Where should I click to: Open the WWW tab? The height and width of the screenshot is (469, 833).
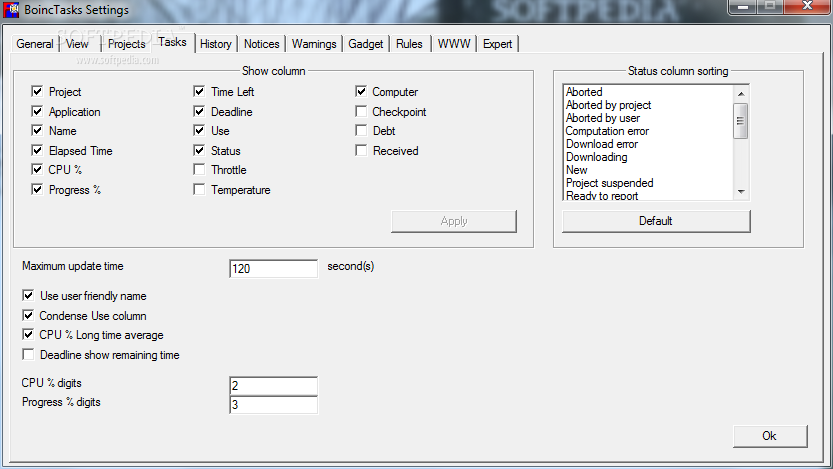point(454,44)
